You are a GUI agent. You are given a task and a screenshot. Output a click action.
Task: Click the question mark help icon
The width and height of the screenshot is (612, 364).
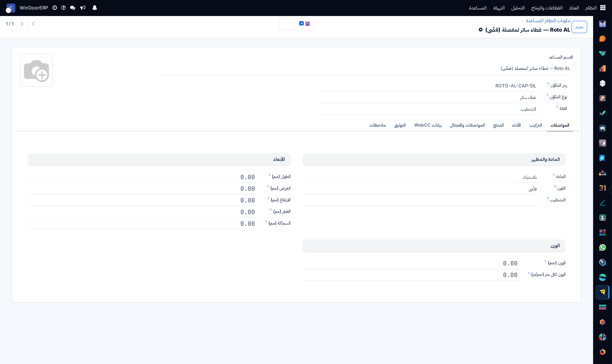[63, 8]
